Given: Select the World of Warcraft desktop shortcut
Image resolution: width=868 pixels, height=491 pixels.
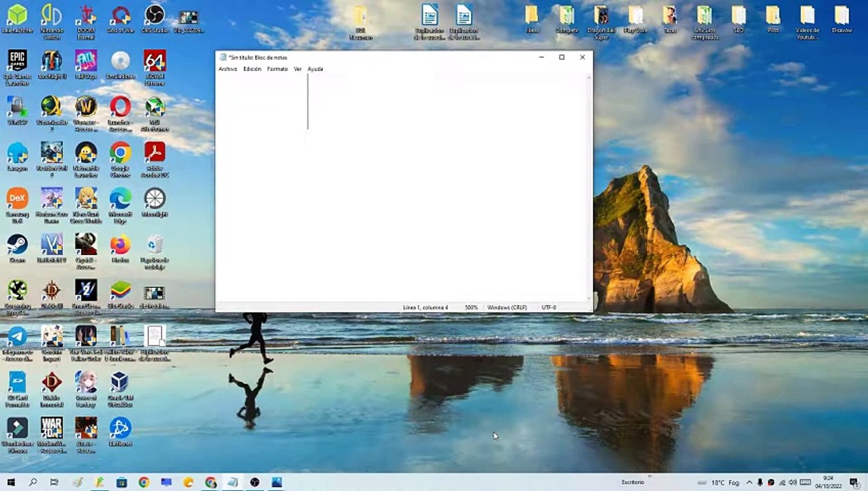Looking at the screenshot, I should pyautogui.click(x=86, y=113).
